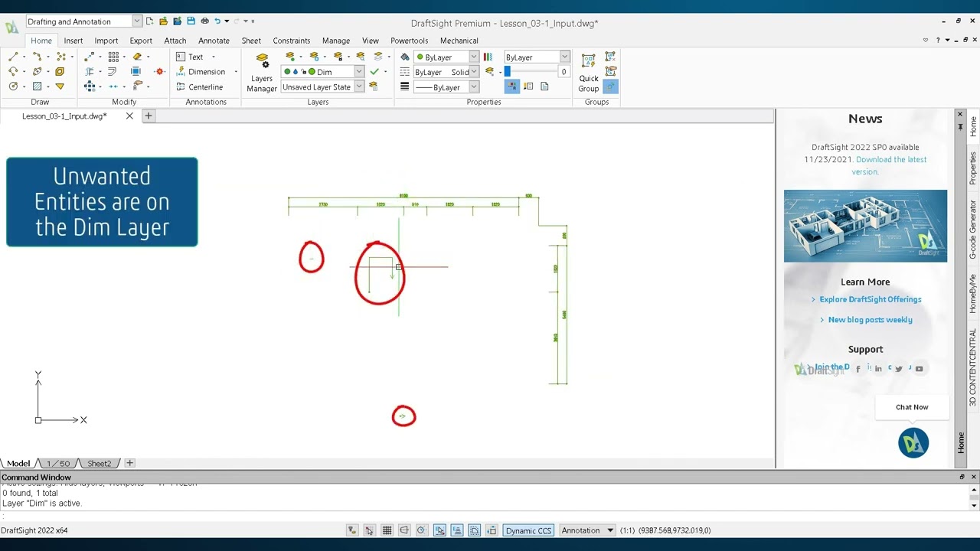Click the building floorplan news thumbnail
The width and height of the screenshot is (980, 551).
(865, 226)
